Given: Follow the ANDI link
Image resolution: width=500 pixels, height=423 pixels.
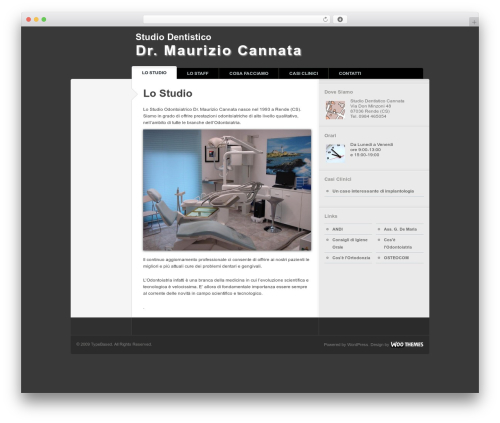Looking at the screenshot, I should pos(337,229).
